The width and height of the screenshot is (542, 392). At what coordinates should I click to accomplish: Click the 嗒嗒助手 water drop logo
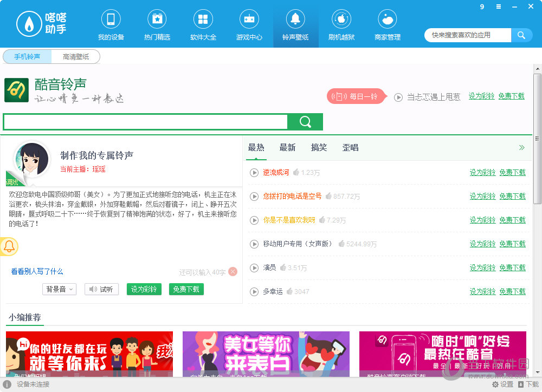tap(29, 24)
